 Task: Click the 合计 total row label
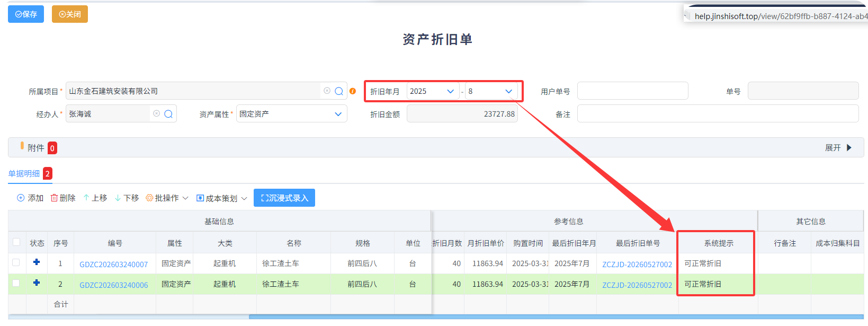click(61, 304)
